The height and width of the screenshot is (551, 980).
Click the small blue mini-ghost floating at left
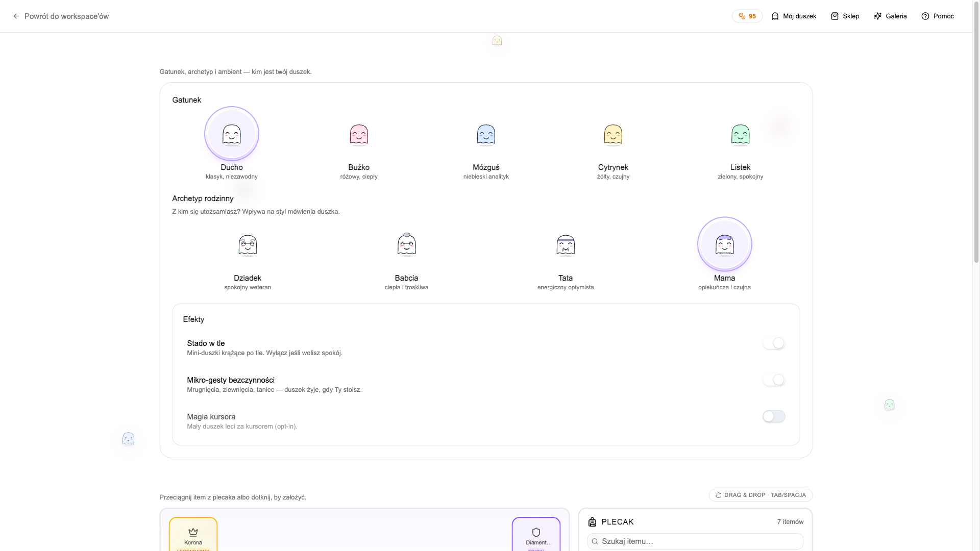click(x=128, y=439)
